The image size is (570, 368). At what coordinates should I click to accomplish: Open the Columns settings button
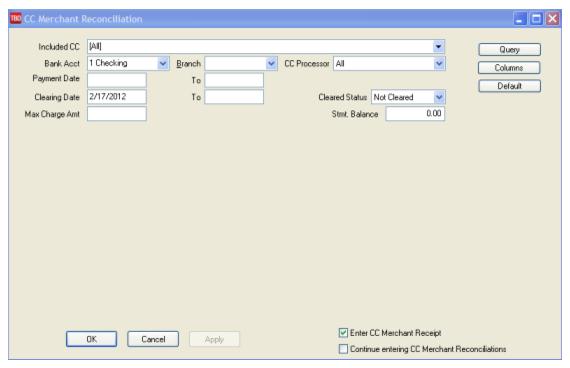(509, 68)
